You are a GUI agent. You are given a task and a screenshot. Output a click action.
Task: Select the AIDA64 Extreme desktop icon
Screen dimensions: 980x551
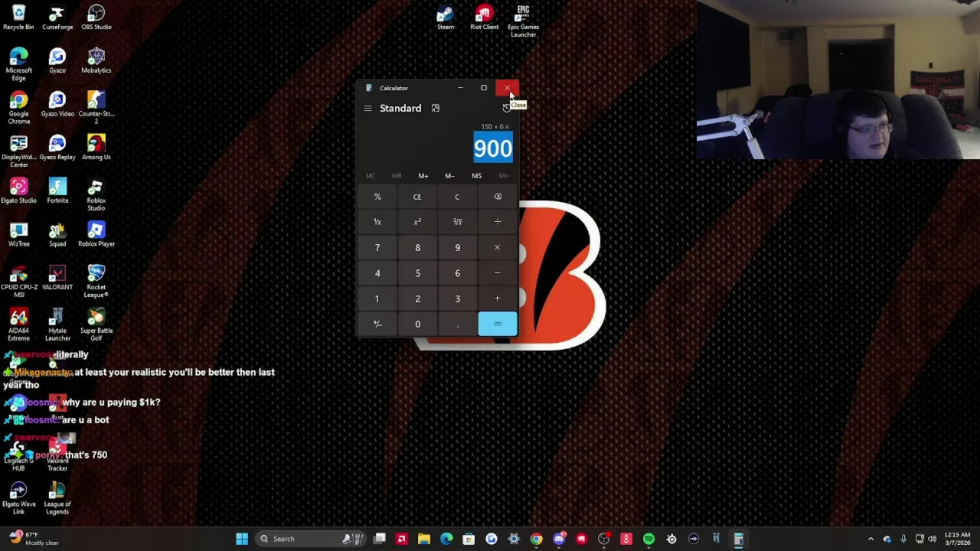(x=18, y=325)
